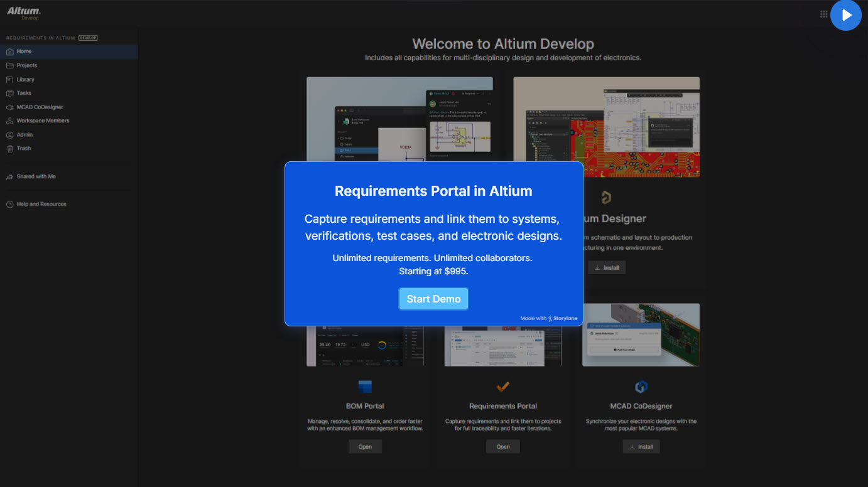868x487 pixels.
Task: Click Install under Altium Designer
Action: point(606,268)
